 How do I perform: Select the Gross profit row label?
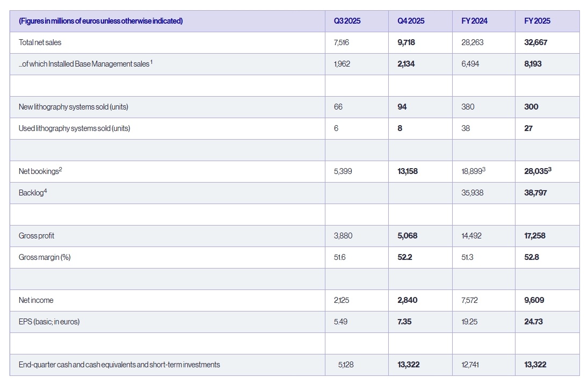pyautogui.click(x=37, y=236)
